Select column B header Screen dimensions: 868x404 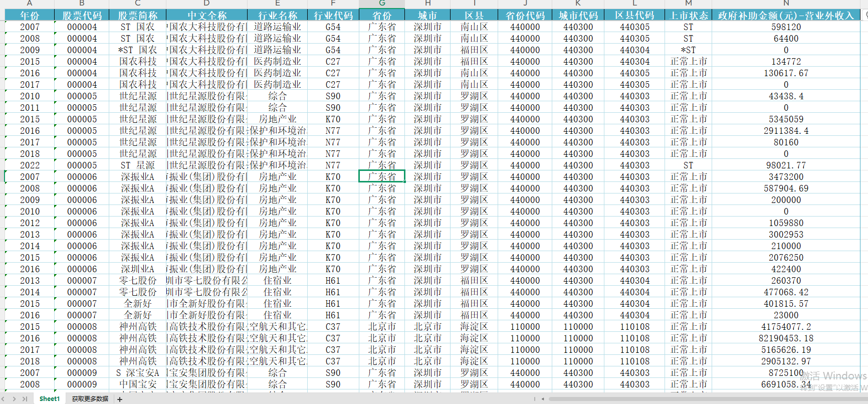point(82,4)
